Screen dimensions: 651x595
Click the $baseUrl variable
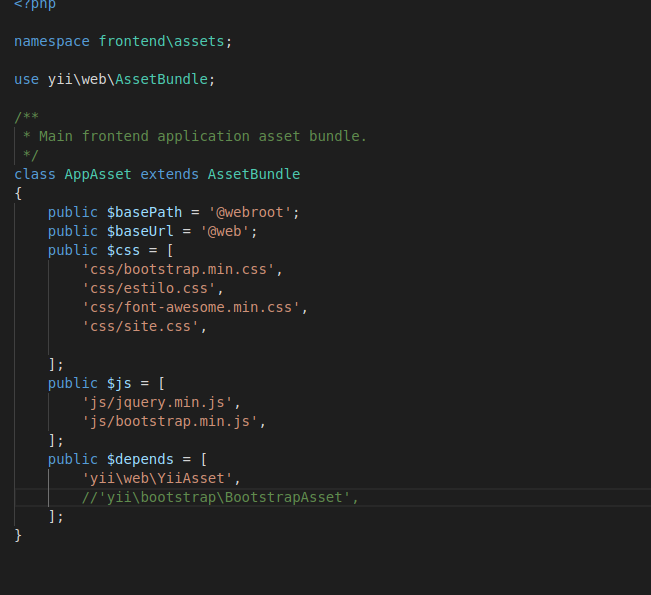pos(140,231)
